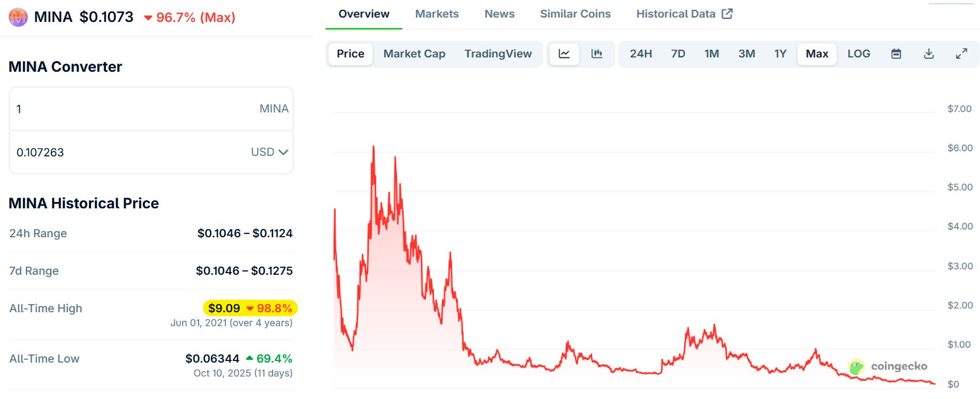Select the 3M time range
Screen dimensions: 980x399
click(x=747, y=54)
